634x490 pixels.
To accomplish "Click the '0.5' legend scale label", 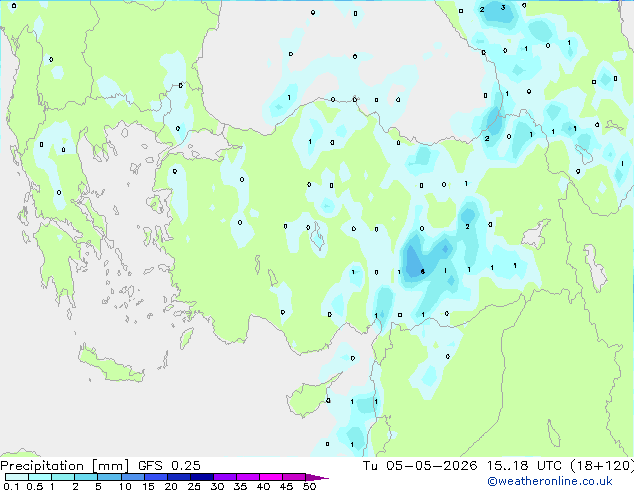I will 35,486.
